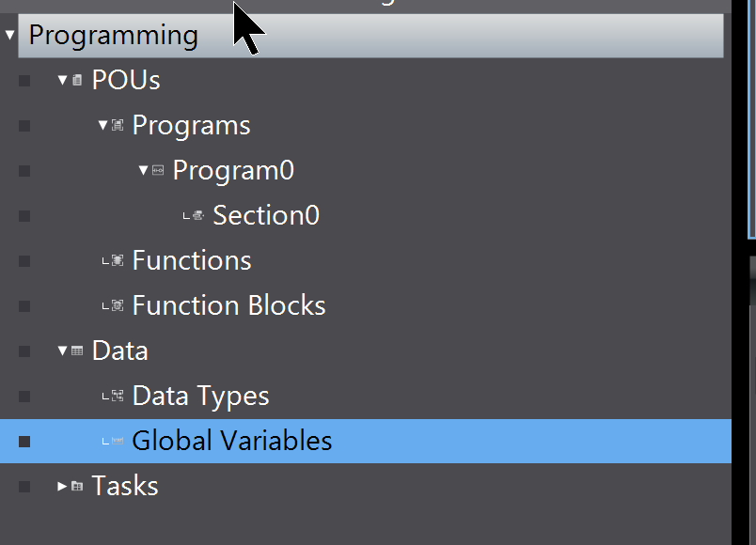Viewport: 756px width, 545px height.
Task: Click the Function Blocks icon
Action: (x=118, y=305)
